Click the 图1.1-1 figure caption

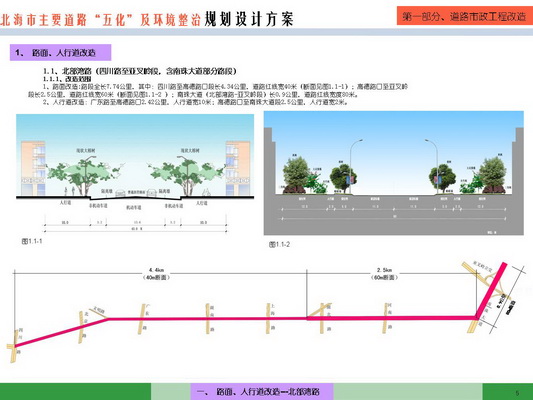pos(32,241)
